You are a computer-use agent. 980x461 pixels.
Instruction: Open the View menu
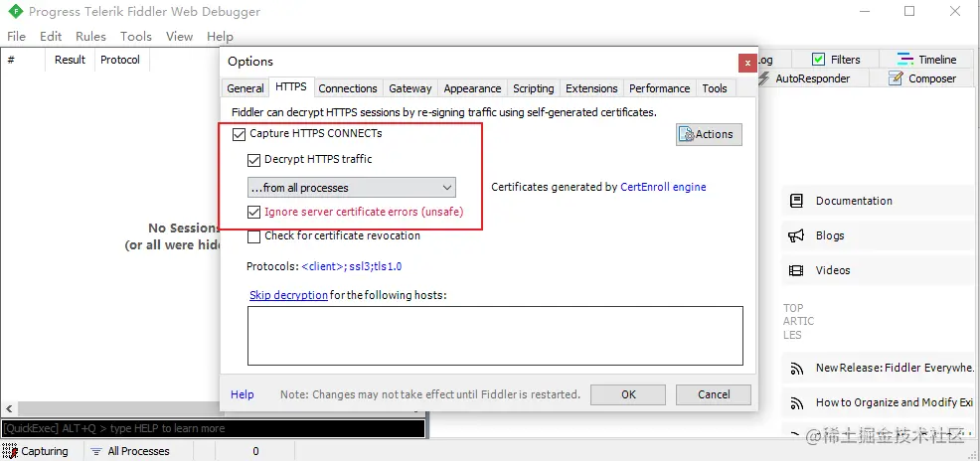coord(179,36)
